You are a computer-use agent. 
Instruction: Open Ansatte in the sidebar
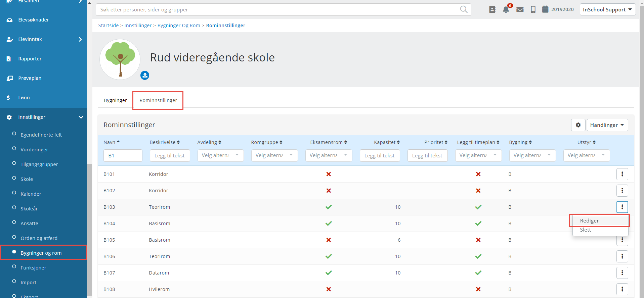(29, 223)
